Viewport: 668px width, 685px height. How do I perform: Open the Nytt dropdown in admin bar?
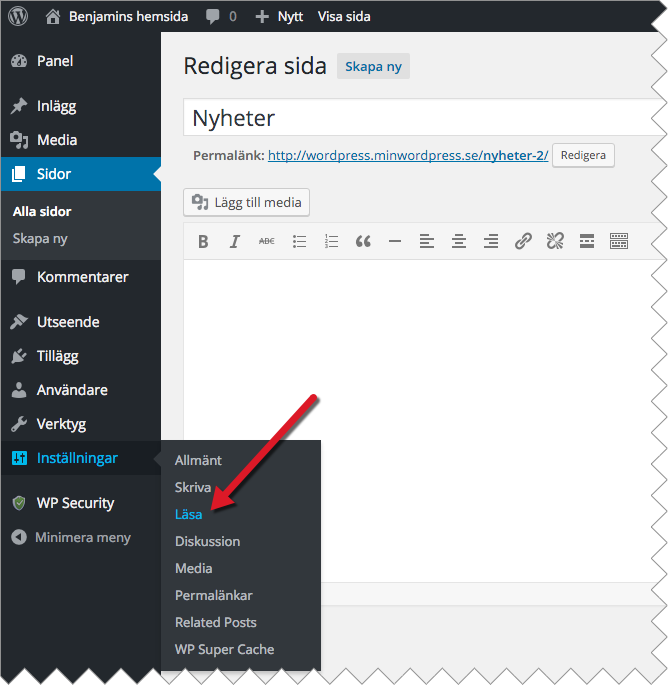[x=280, y=17]
